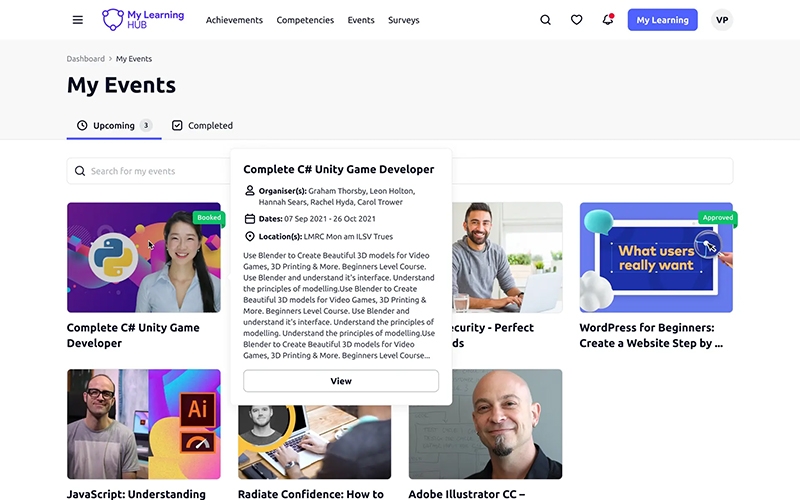The image size is (800, 500).
Task: Open the bearded man with laptop thumbnail
Action: [x=507, y=258]
